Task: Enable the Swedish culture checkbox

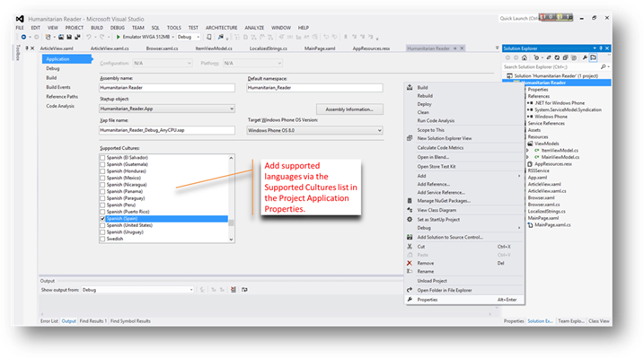Action: 102,239
